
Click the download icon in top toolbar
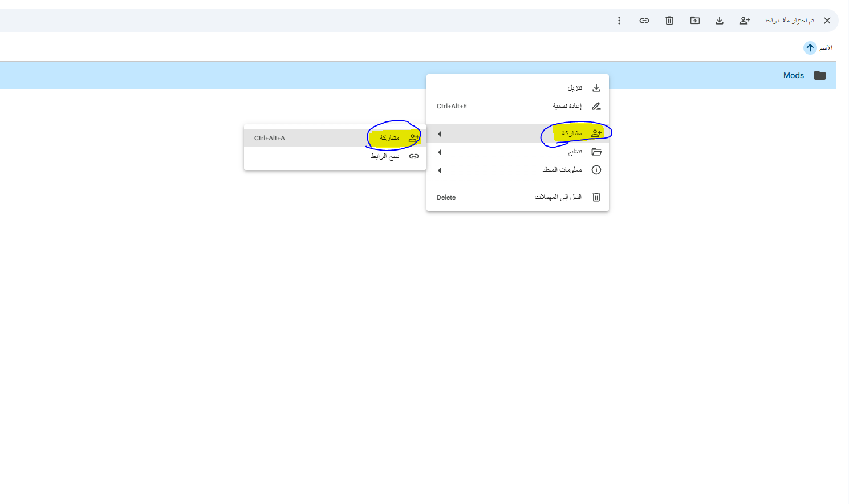click(x=720, y=21)
